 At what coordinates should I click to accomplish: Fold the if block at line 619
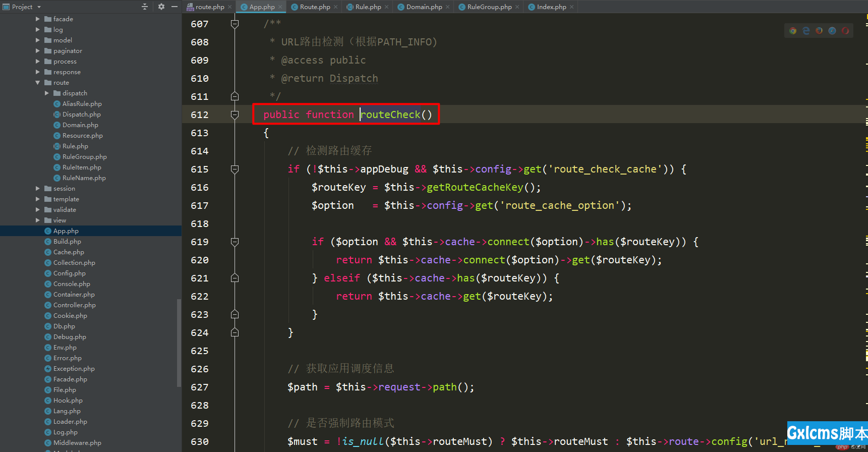point(235,242)
